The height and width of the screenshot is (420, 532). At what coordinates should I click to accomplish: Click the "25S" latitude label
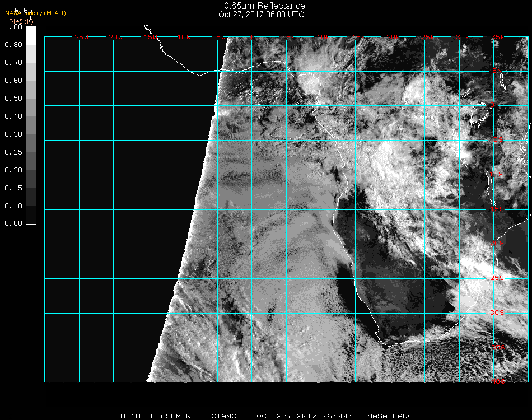(x=497, y=278)
